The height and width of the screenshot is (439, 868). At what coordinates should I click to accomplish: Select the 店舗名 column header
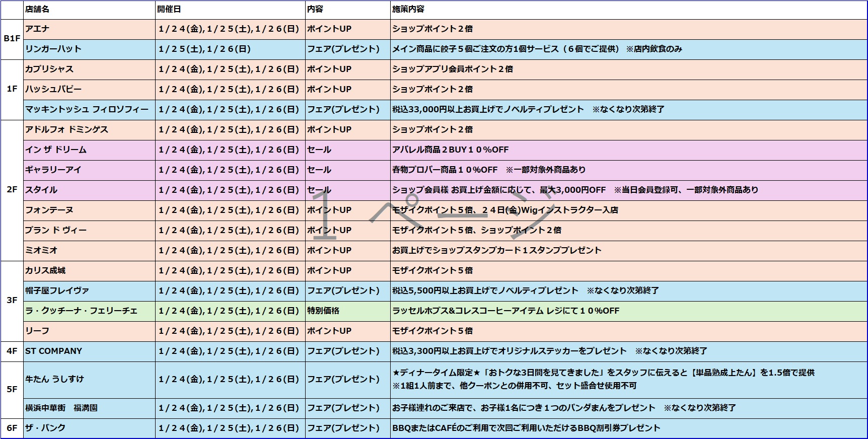click(89, 10)
